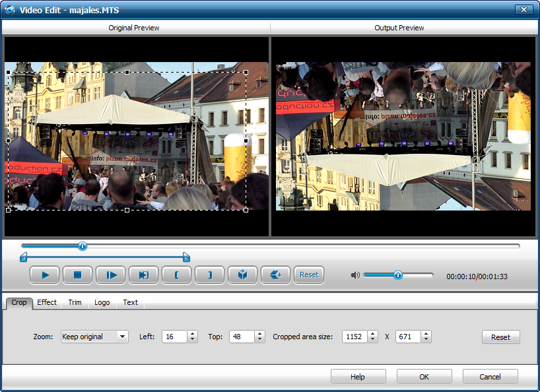Click the "Cropped area size:" label
Image resolution: width=540 pixels, height=392 pixels.
pos(303,337)
